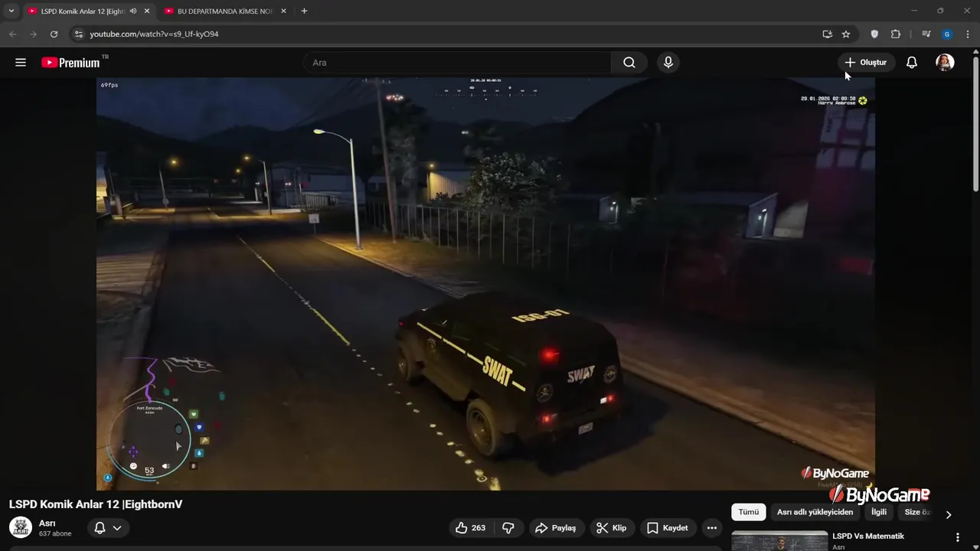Open Chrome three-dot menu
980x551 pixels.
[969, 34]
